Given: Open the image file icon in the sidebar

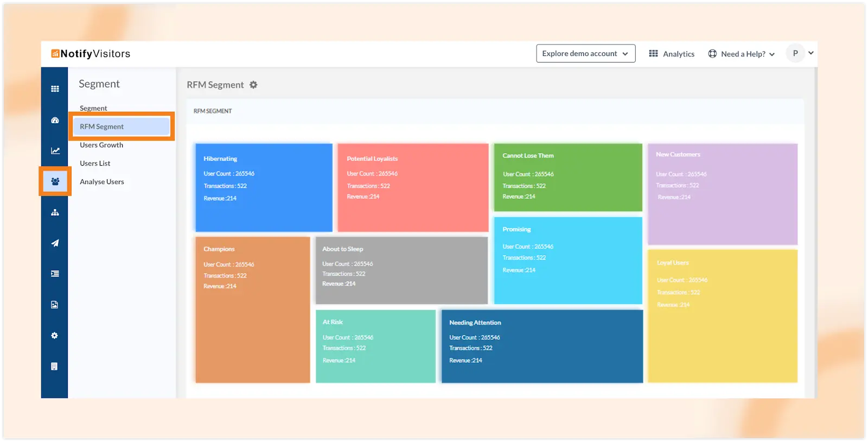Looking at the screenshot, I should [x=54, y=305].
